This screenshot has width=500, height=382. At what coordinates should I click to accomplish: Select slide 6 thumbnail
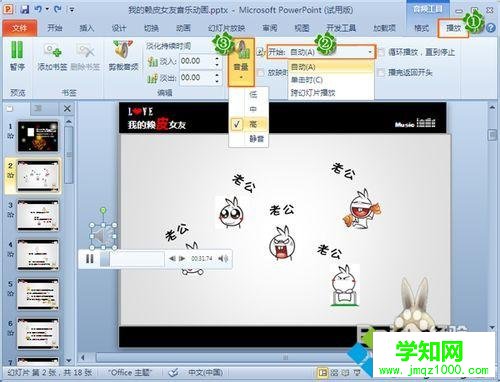pos(38,333)
